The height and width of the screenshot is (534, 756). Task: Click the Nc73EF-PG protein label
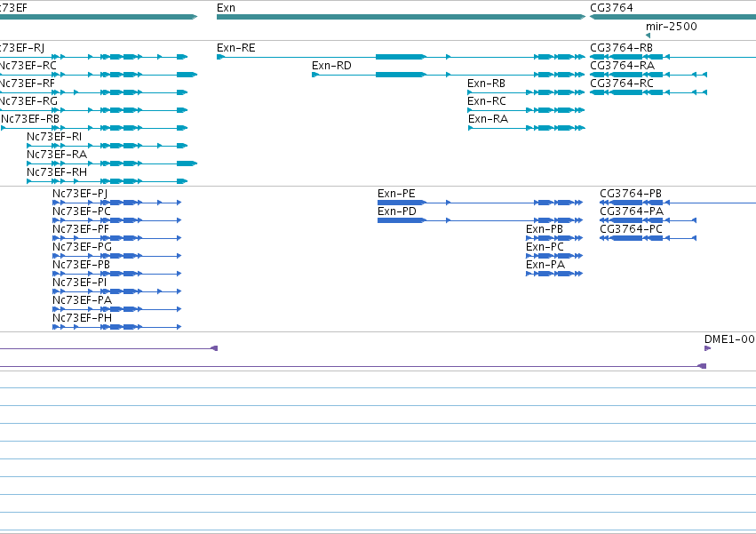tap(82, 247)
